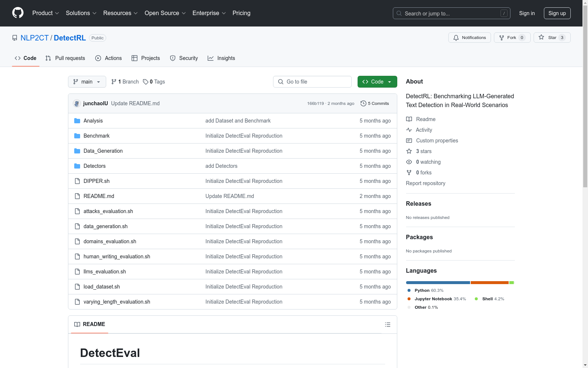This screenshot has width=588, height=368.
Task: Click the load_dataset.sh file icon
Action: (x=77, y=287)
